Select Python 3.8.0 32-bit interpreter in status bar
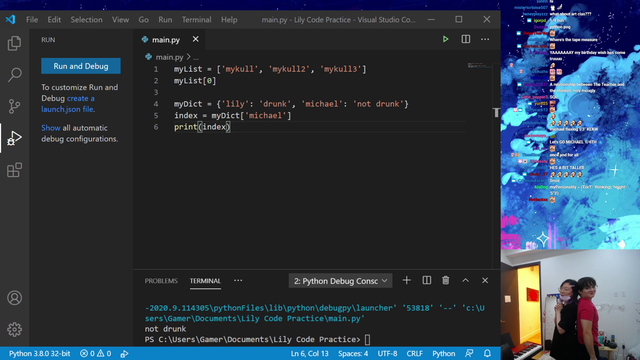 point(40,353)
